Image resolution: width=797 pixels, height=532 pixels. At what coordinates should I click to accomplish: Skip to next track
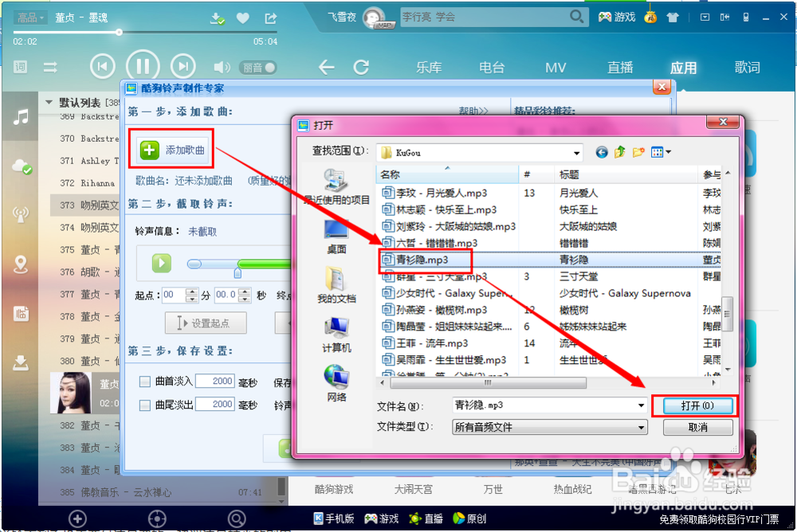(183, 67)
